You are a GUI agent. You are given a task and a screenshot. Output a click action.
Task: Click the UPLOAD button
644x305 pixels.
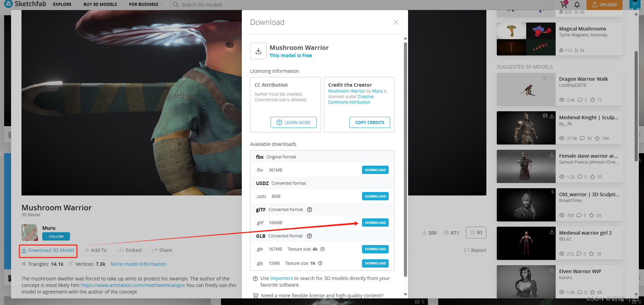(x=605, y=5)
